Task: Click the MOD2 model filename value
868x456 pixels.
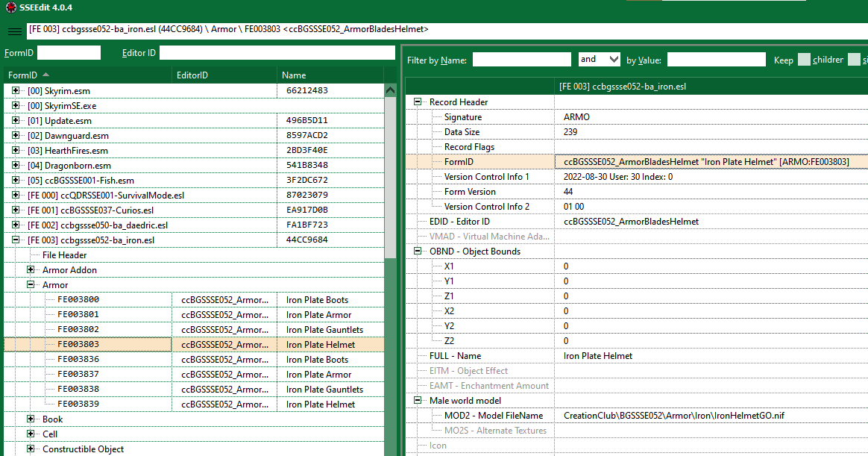Action: (x=673, y=416)
